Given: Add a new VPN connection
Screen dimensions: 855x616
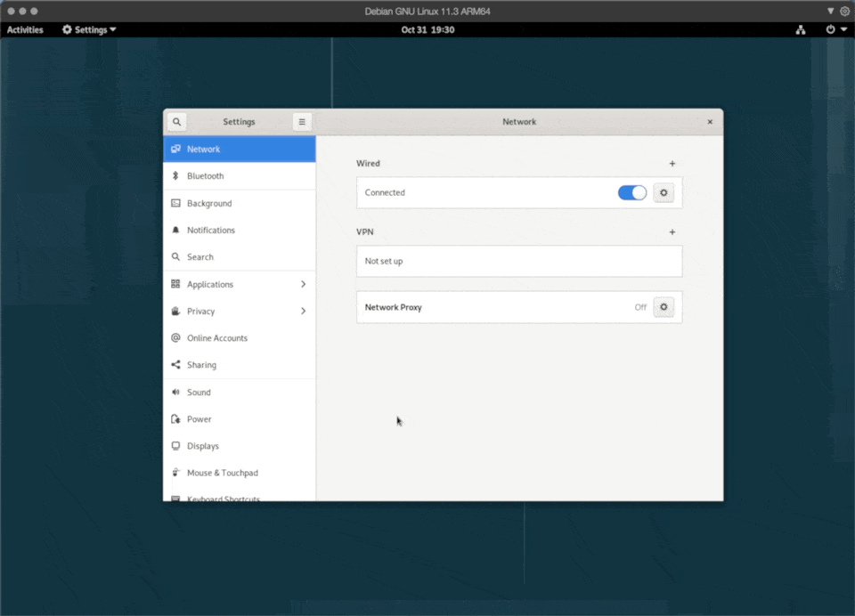Looking at the screenshot, I should coord(672,232).
